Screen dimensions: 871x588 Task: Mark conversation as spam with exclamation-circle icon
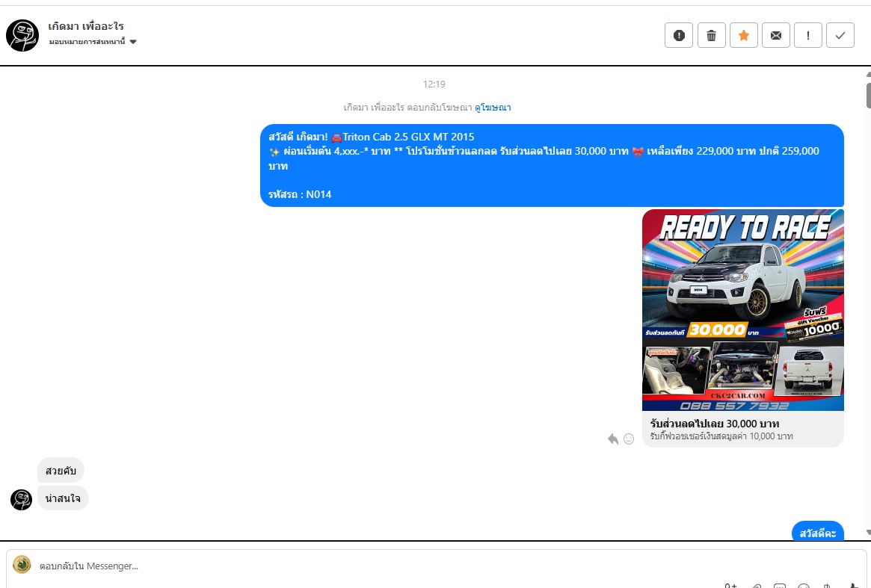pos(679,36)
